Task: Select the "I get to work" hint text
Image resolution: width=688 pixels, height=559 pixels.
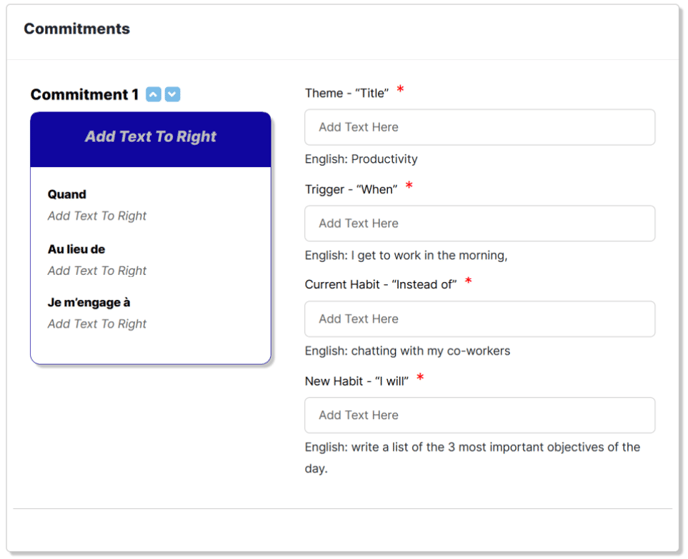Action: coord(406,255)
